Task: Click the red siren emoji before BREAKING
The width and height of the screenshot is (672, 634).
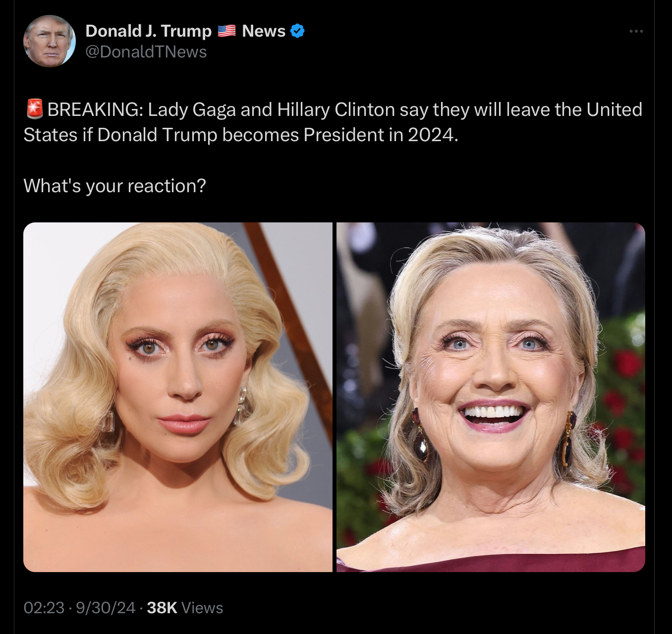Action: click(x=34, y=109)
